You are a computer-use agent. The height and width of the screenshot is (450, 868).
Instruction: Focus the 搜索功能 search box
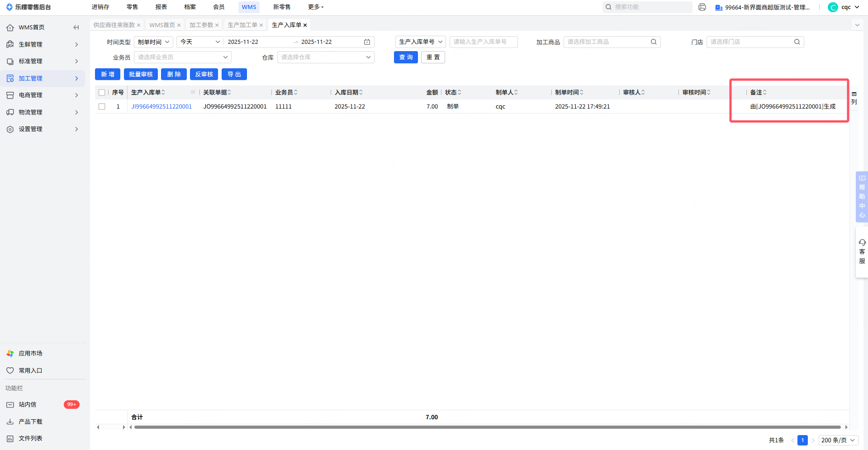(x=647, y=7)
